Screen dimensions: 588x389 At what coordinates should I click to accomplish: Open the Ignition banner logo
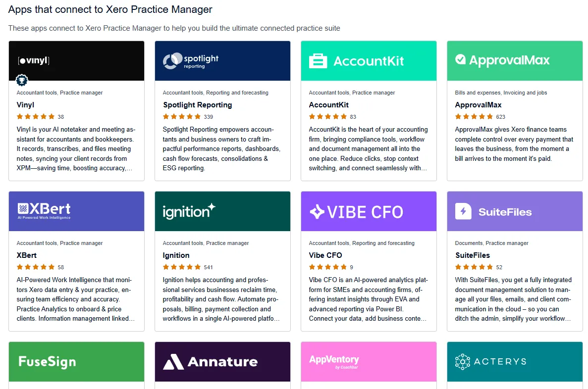(x=189, y=211)
